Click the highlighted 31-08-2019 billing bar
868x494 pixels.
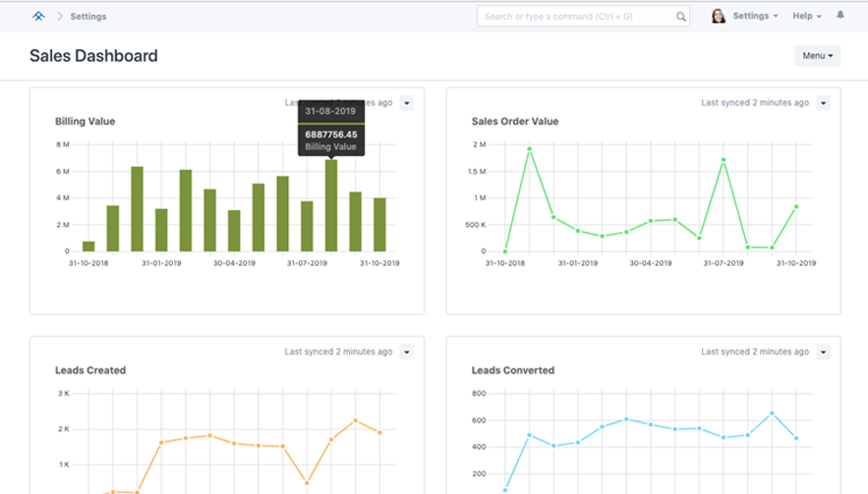(331, 206)
